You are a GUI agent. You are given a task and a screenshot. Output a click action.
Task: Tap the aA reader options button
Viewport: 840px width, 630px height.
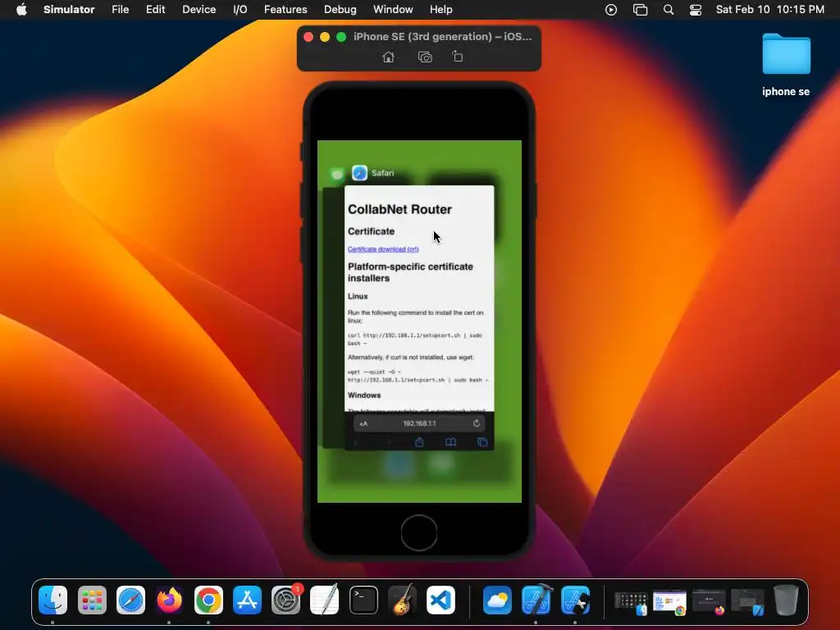(x=363, y=424)
